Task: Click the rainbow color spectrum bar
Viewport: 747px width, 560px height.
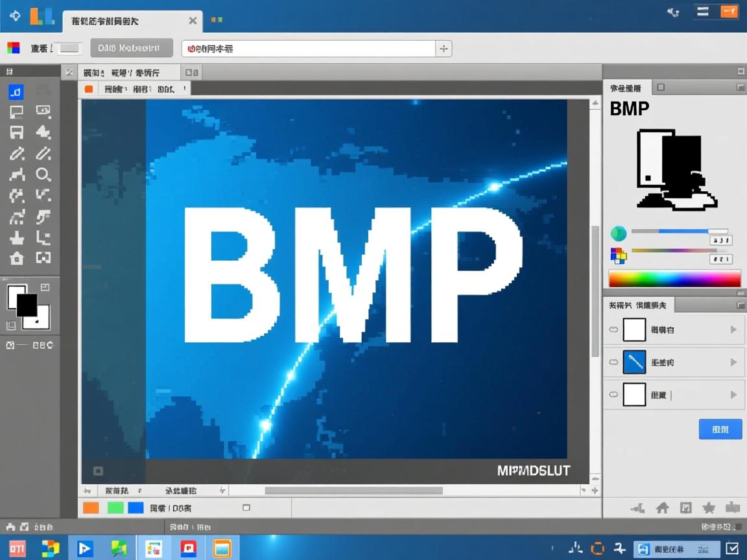Action: (674, 279)
